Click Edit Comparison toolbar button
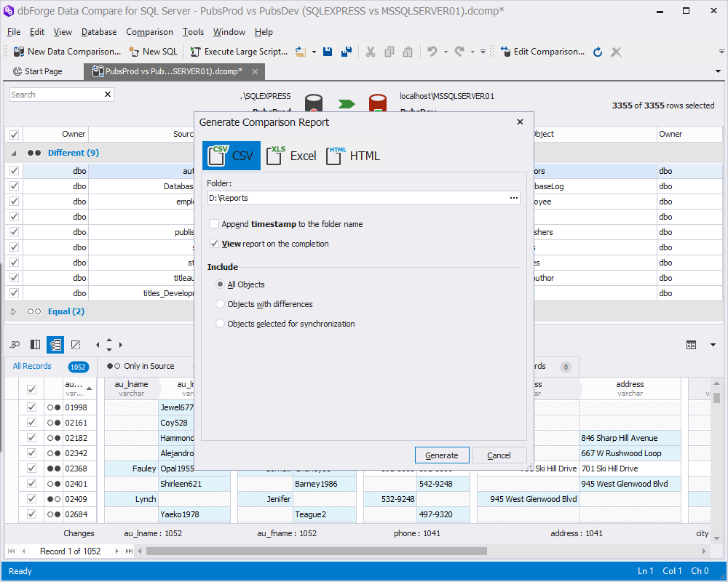 point(542,52)
